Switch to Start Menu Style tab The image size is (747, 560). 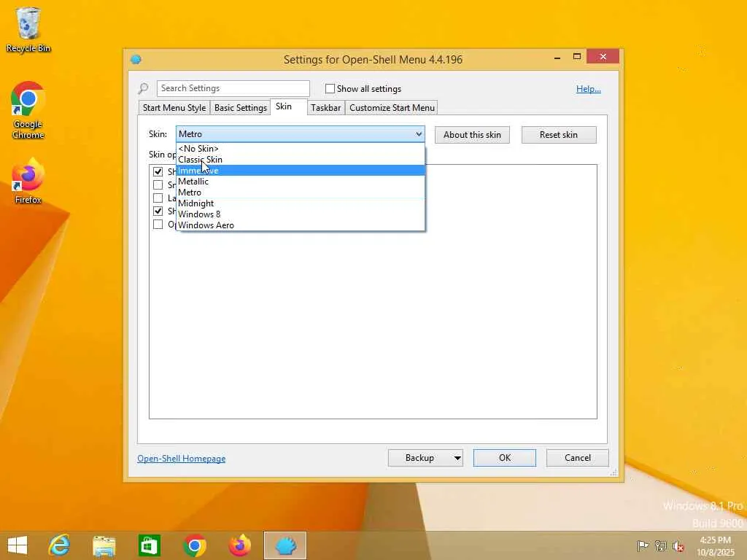(174, 108)
